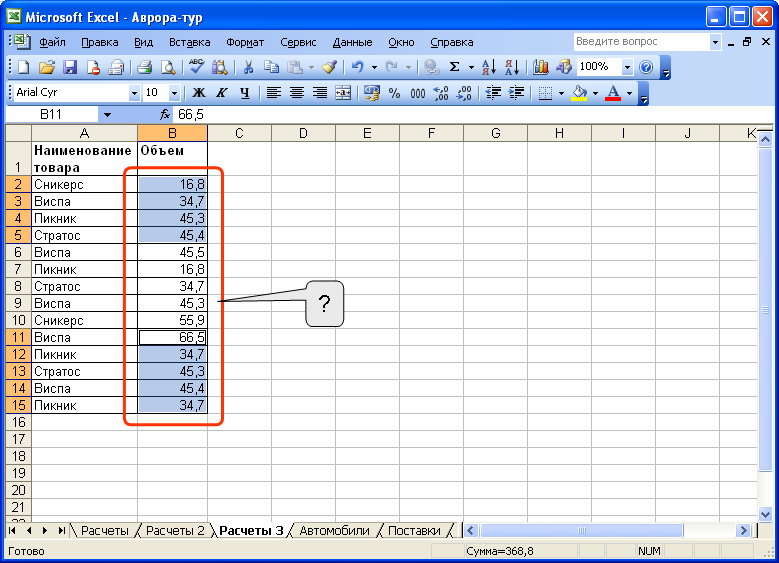Select cell A10 containing Сникерс

84,321
